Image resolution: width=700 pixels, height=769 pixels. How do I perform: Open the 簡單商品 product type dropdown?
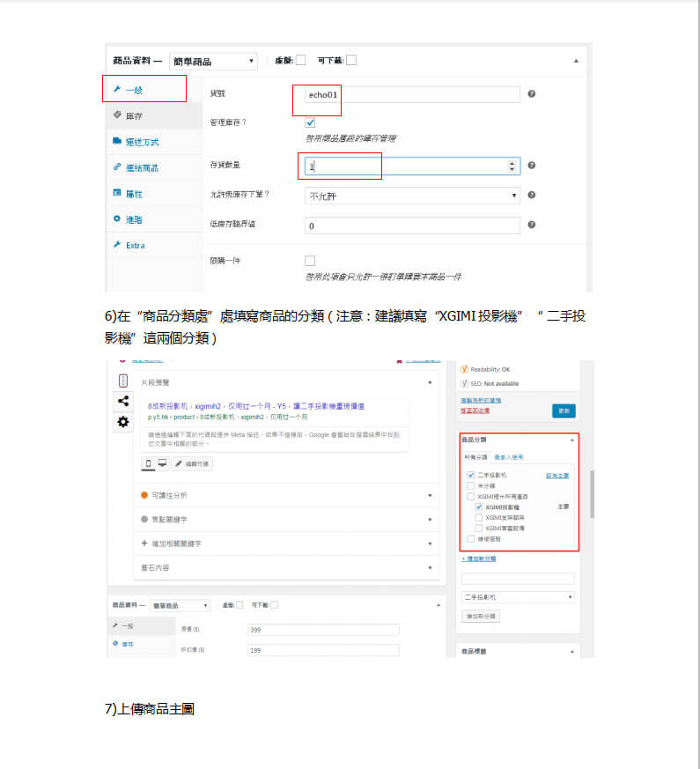coord(213,62)
